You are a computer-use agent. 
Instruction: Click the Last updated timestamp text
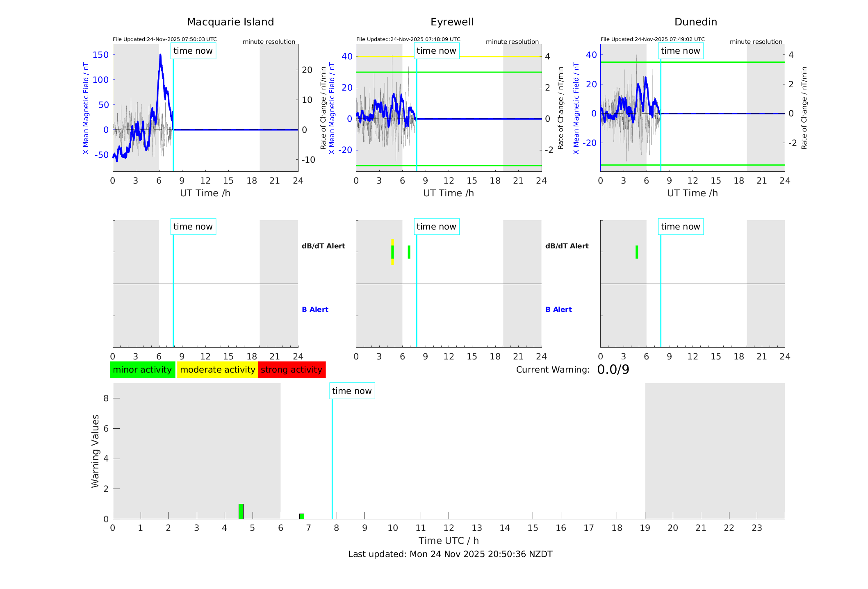click(450, 554)
